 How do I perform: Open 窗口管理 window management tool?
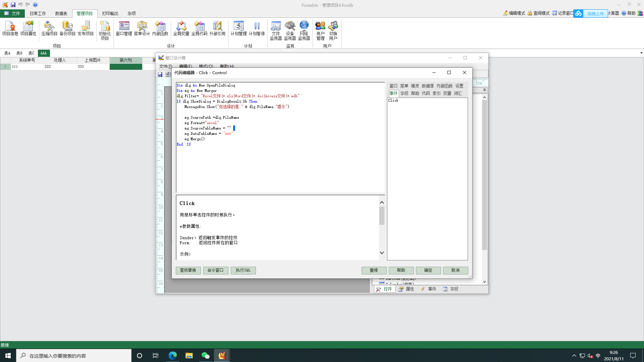point(124,29)
